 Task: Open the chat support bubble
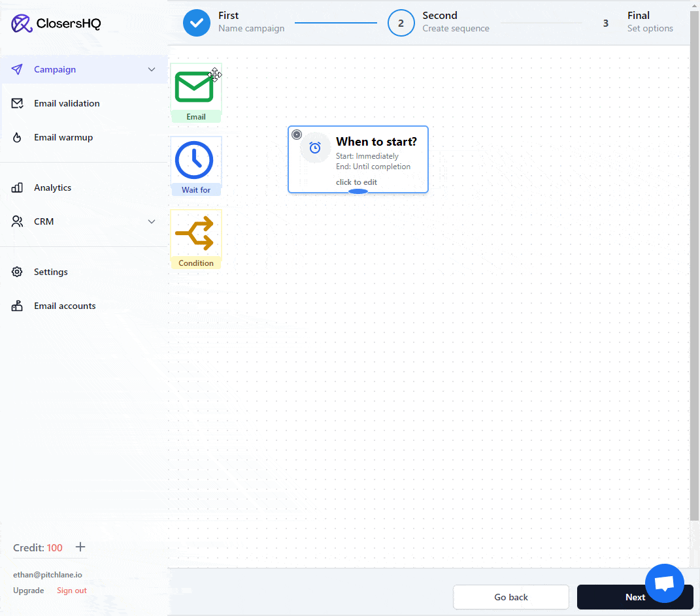coord(664,583)
